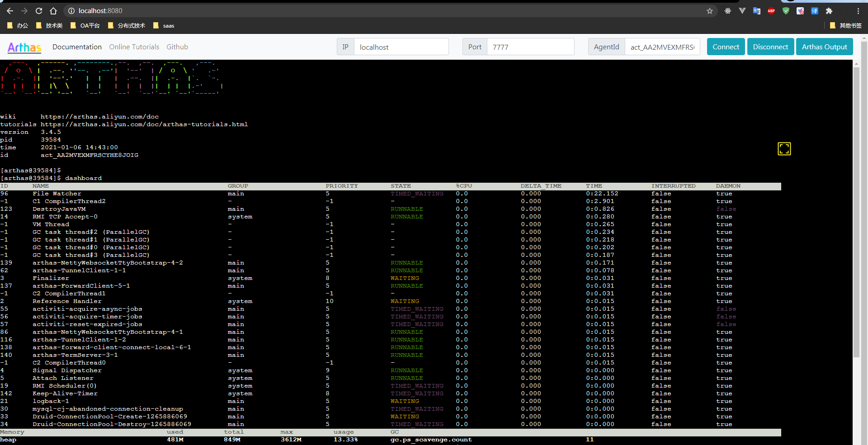Focus the AgentId input field
The image size is (868, 445).
pyautogui.click(x=662, y=47)
